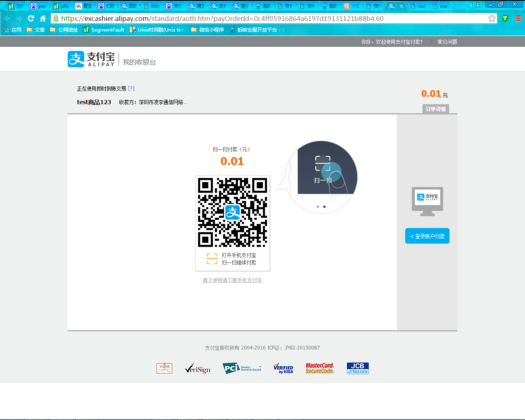Open the 公网地址 bookmark folder
Image resolution: width=525 pixels, height=420 pixels.
pos(64,30)
